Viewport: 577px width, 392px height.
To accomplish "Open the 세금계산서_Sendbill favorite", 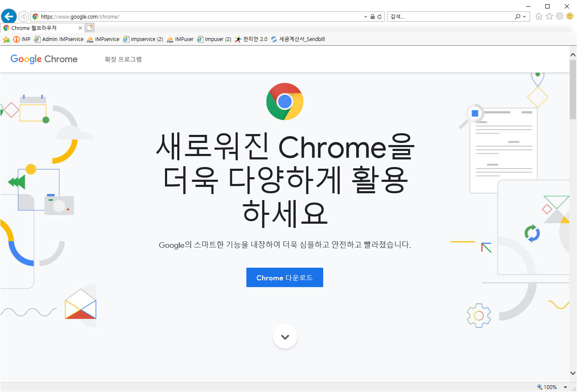I will click(298, 39).
